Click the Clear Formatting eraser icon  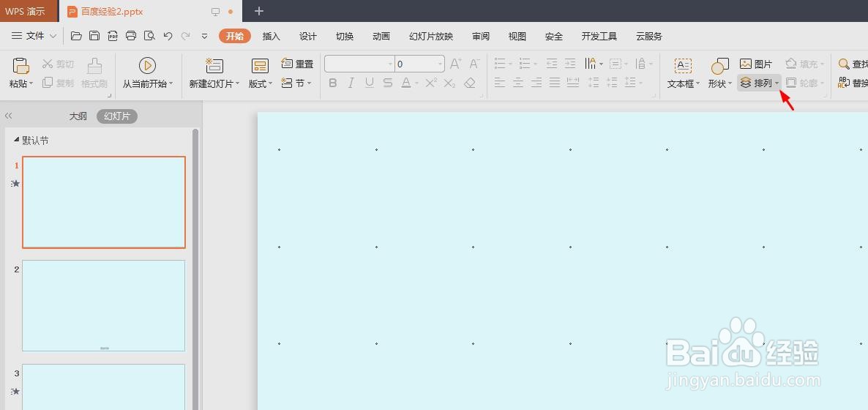[x=469, y=83]
